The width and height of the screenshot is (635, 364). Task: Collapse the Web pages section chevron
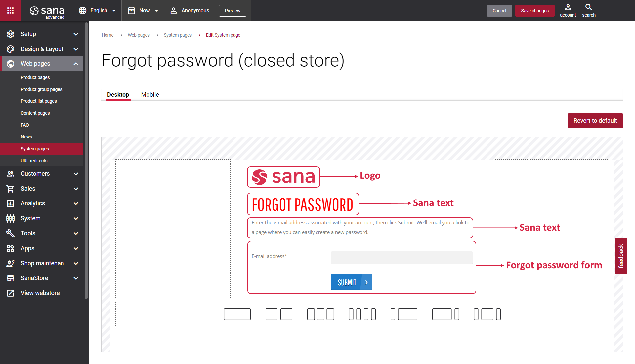click(76, 64)
